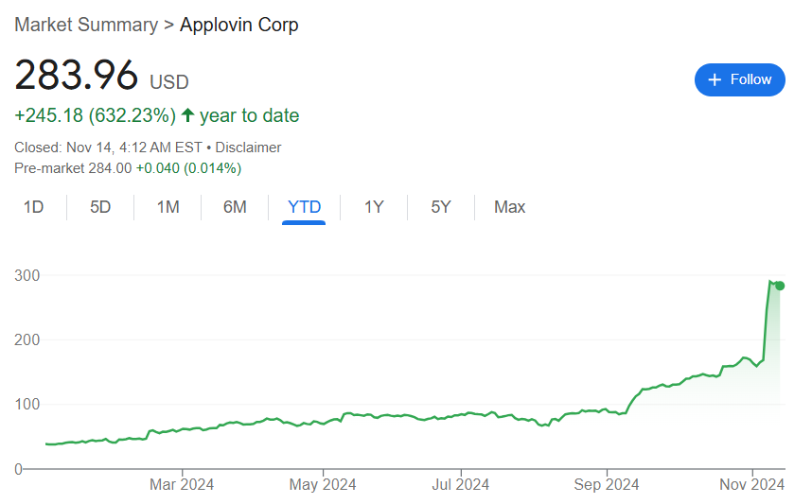
Task: Select the YTD tab
Action: [304, 207]
